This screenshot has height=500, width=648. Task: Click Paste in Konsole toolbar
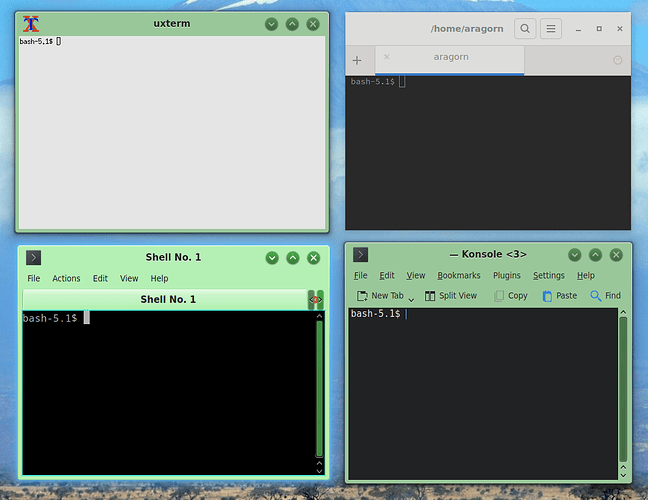[x=560, y=296]
